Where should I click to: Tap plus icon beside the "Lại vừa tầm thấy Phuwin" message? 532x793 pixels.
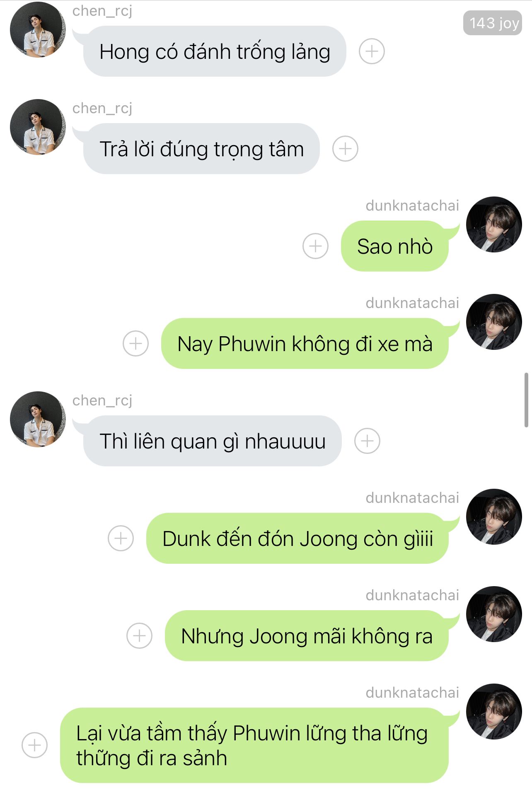[34, 745]
